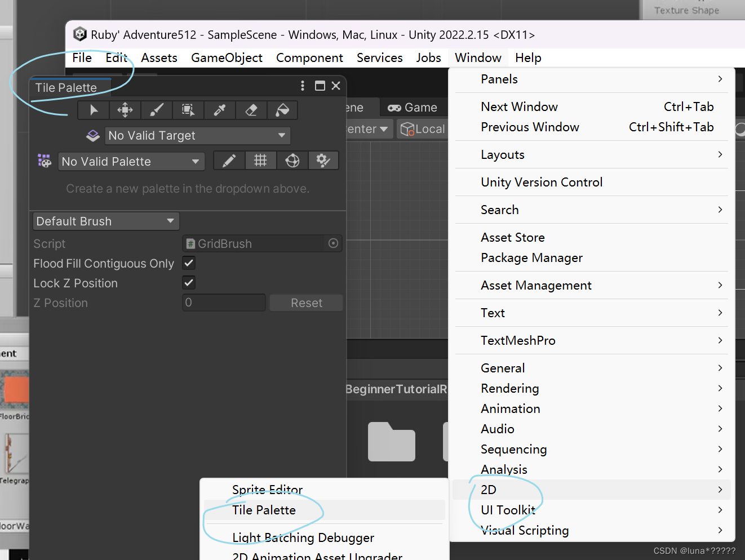
Task: Click the folder thumbnail in Project panel
Action: tap(391, 442)
